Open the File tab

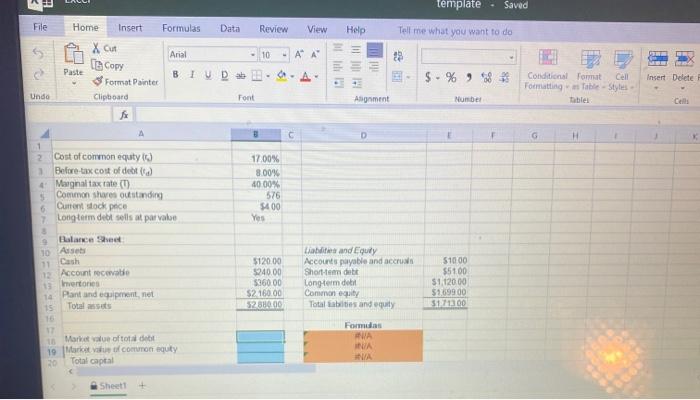[40, 27]
